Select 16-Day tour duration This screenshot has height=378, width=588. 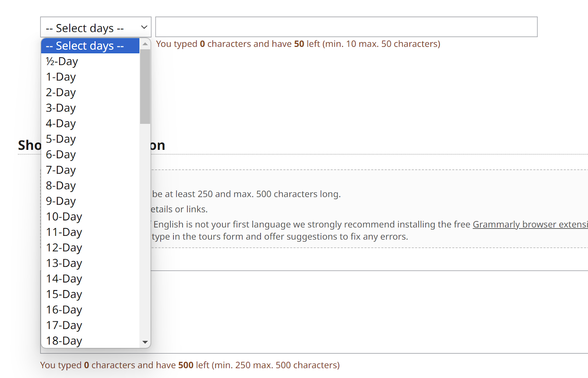(90, 310)
